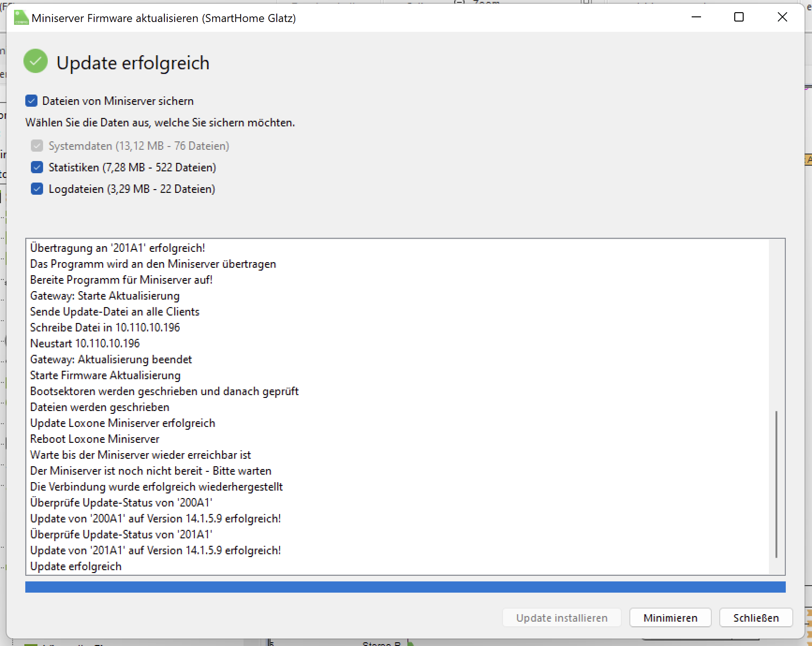
Task: Select log line 'Update Loxone Miniserver erfolgreich'
Action: 123,423
